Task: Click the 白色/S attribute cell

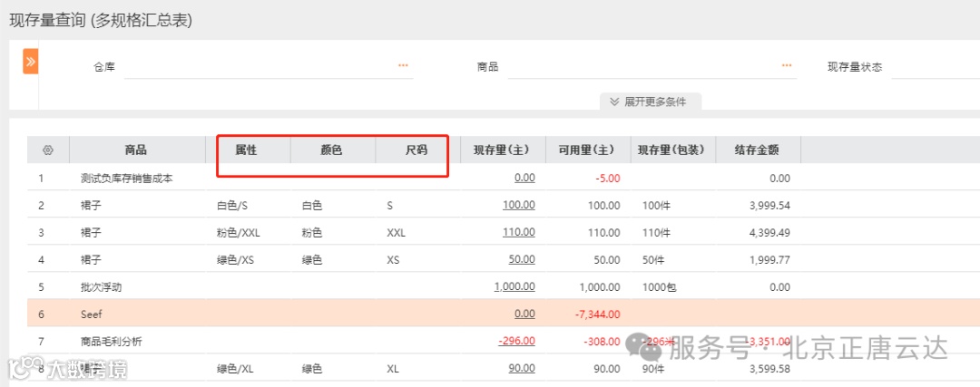Action: pyautogui.click(x=232, y=206)
